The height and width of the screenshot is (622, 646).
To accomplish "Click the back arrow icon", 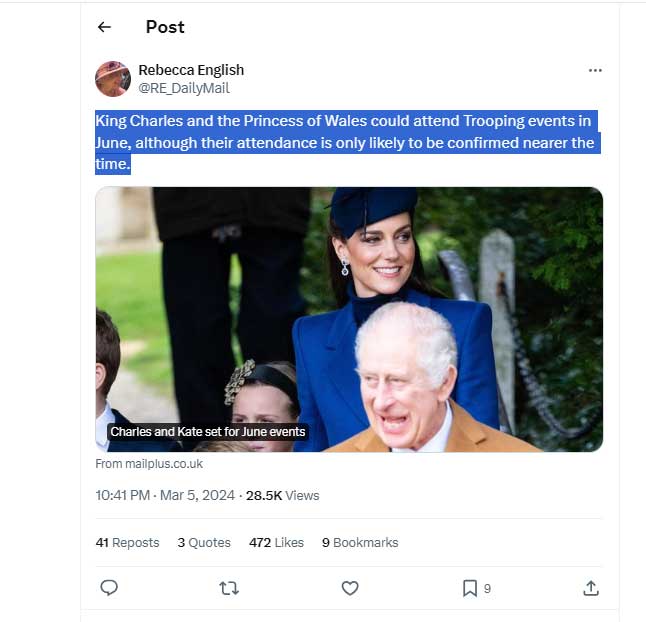I will pos(104,27).
